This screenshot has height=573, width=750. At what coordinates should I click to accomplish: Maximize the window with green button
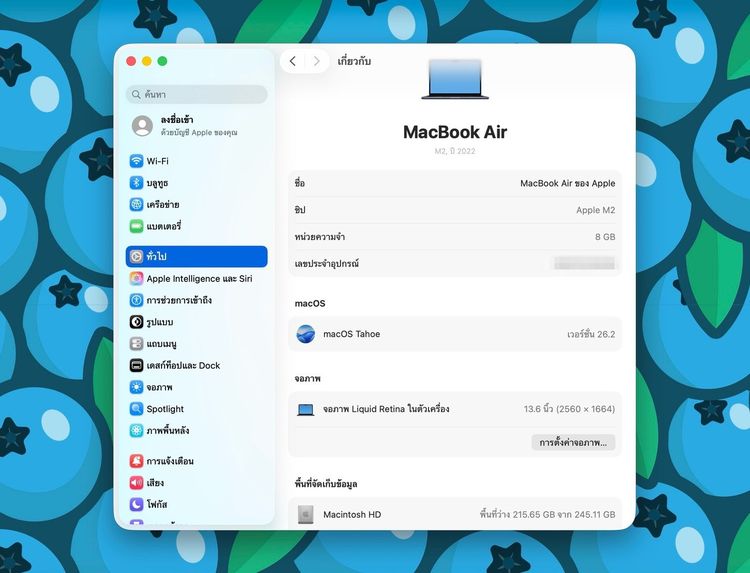[x=163, y=61]
